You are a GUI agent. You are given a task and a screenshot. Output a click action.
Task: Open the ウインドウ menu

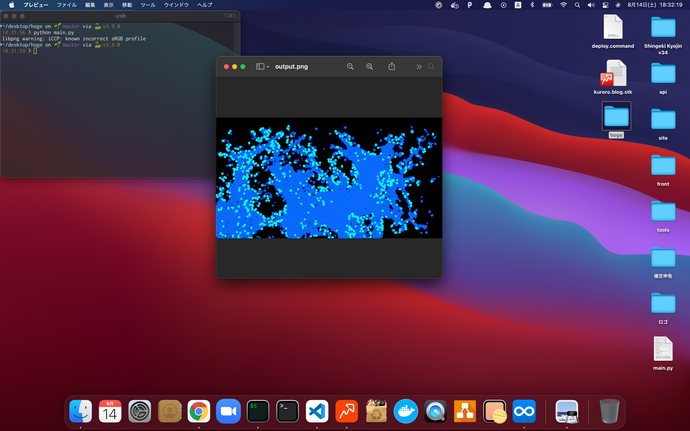click(x=176, y=5)
